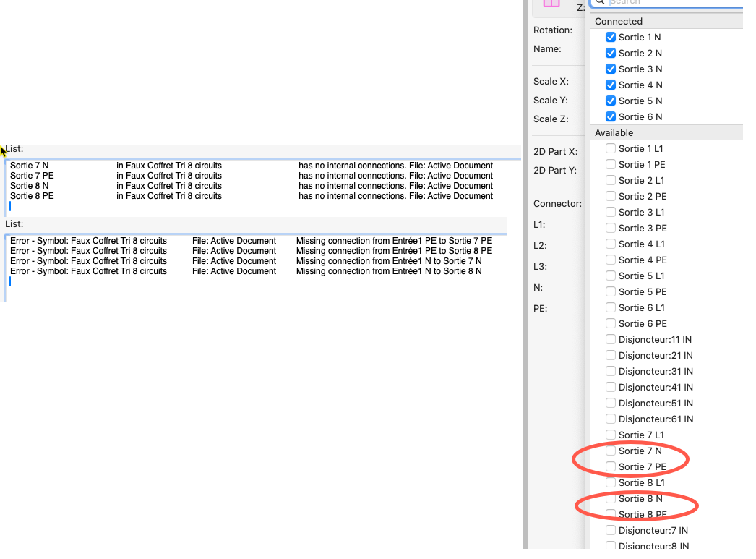The image size is (756, 559).
Task: Click the Connected section header
Action: [x=619, y=22]
